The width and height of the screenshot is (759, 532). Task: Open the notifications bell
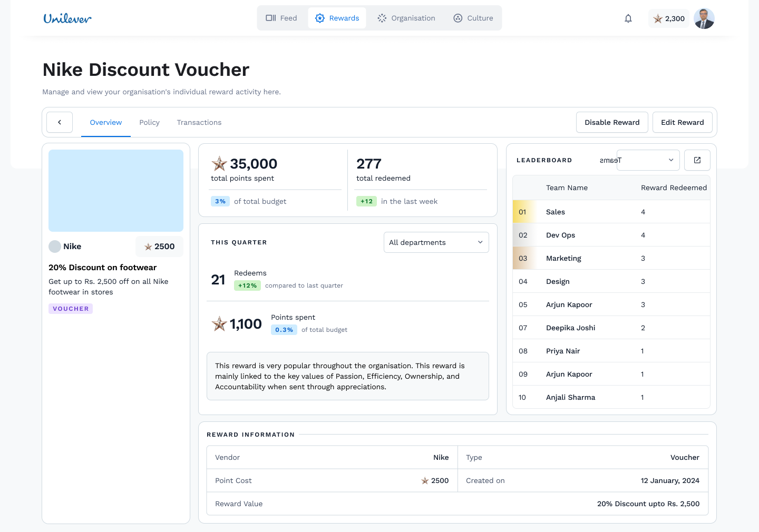628,18
